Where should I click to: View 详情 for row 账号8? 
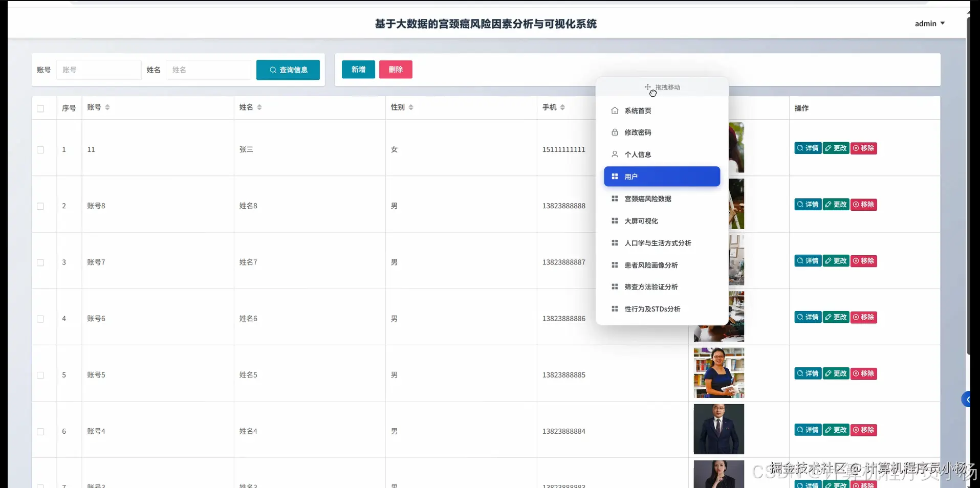pos(808,205)
